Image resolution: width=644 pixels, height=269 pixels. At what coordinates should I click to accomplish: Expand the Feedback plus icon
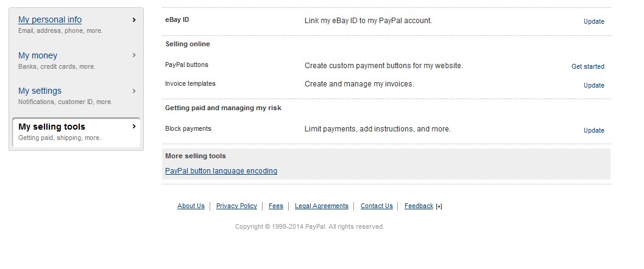coord(439,206)
